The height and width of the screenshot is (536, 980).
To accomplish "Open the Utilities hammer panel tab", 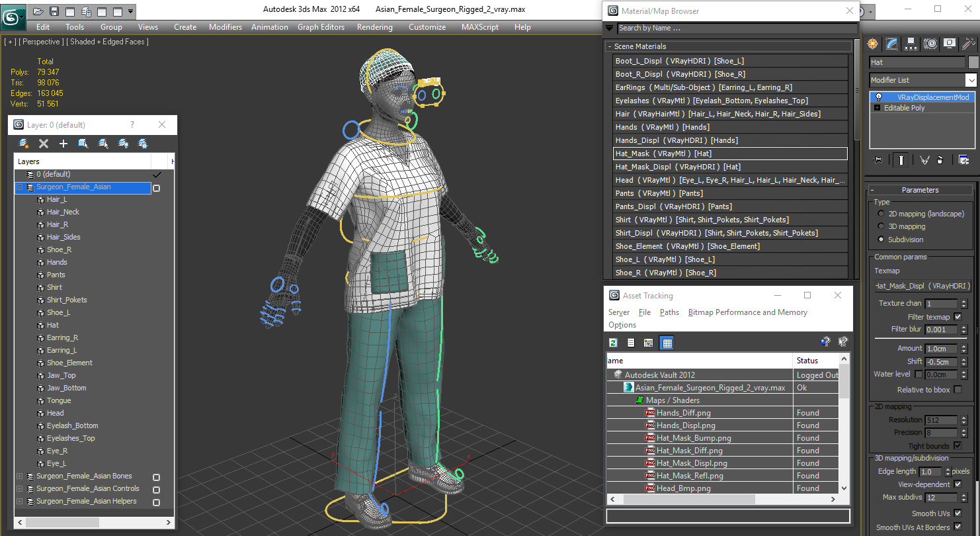I will tap(969, 44).
